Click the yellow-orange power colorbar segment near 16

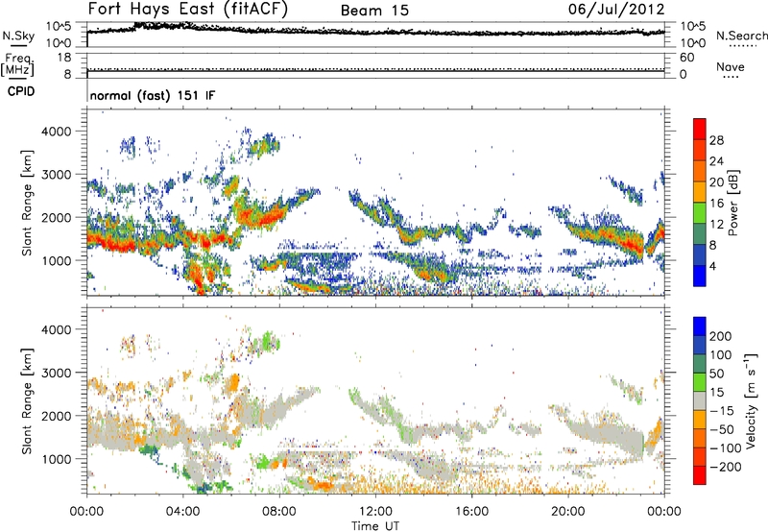(x=700, y=192)
